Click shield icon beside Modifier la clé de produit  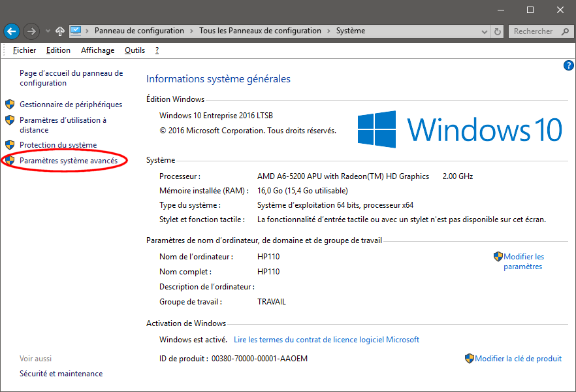click(x=470, y=359)
